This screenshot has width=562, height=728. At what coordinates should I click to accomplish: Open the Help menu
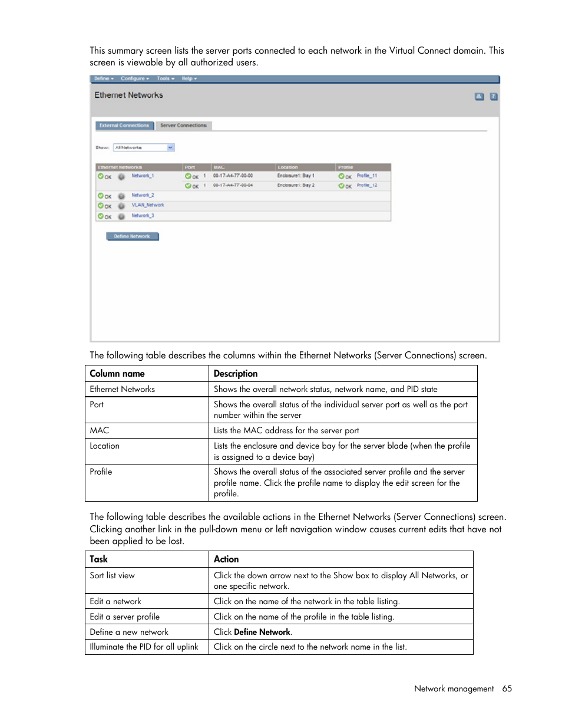(x=189, y=78)
